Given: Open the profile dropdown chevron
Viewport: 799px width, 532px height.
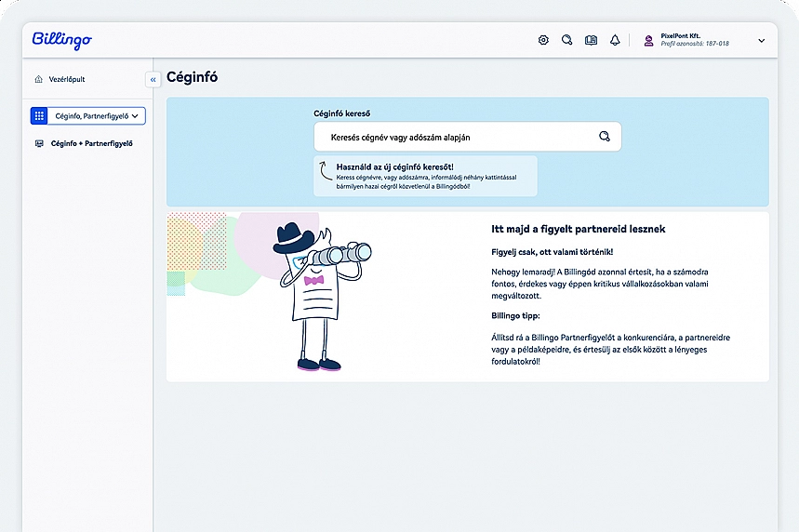Looking at the screenshot, I should tap(761, 41).
